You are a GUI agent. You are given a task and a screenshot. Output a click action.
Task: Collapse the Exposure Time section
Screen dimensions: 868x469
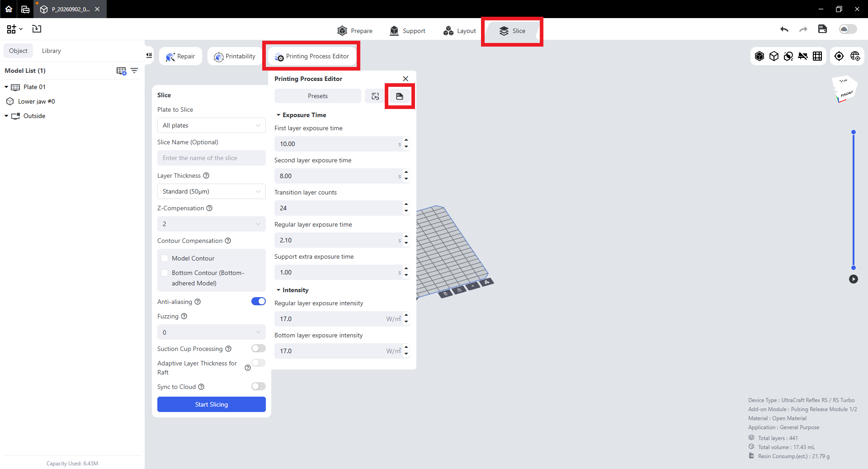coord(278,115)
